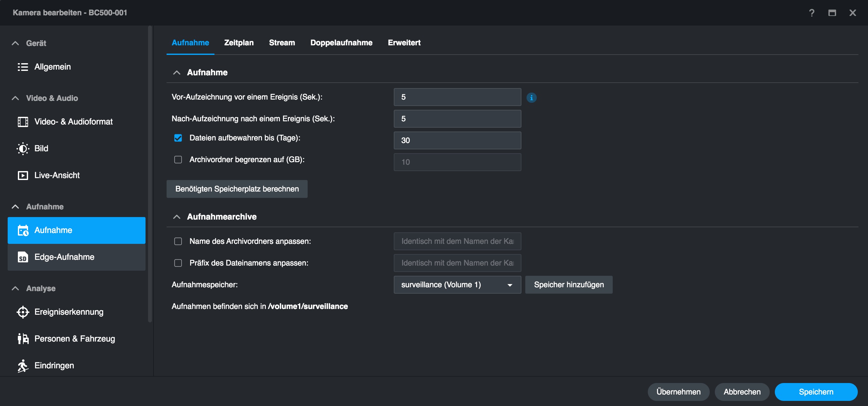
Task: Click info icon beside Vor-Aufzeichnung field
Action: tap(531, 98)
